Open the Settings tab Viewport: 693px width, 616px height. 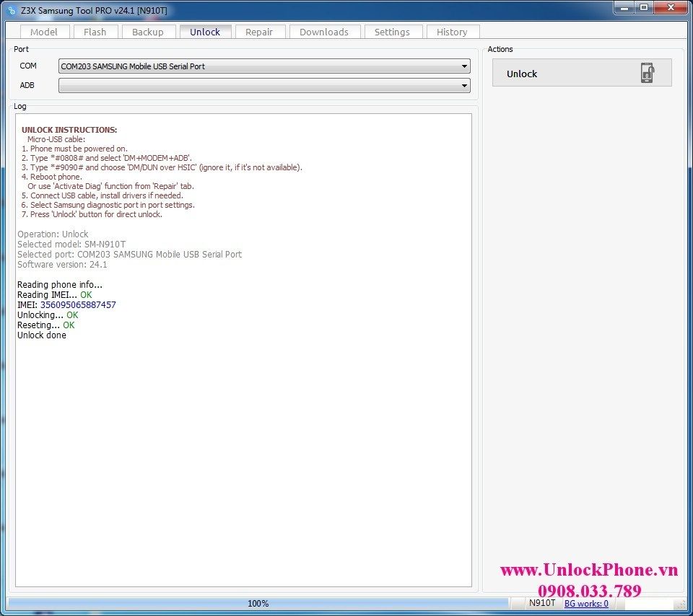pos(392,32)
